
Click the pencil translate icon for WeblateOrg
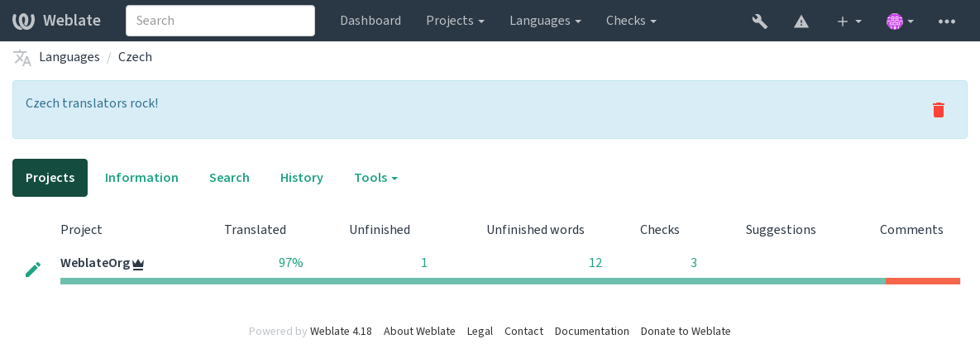tap(33, 270)
